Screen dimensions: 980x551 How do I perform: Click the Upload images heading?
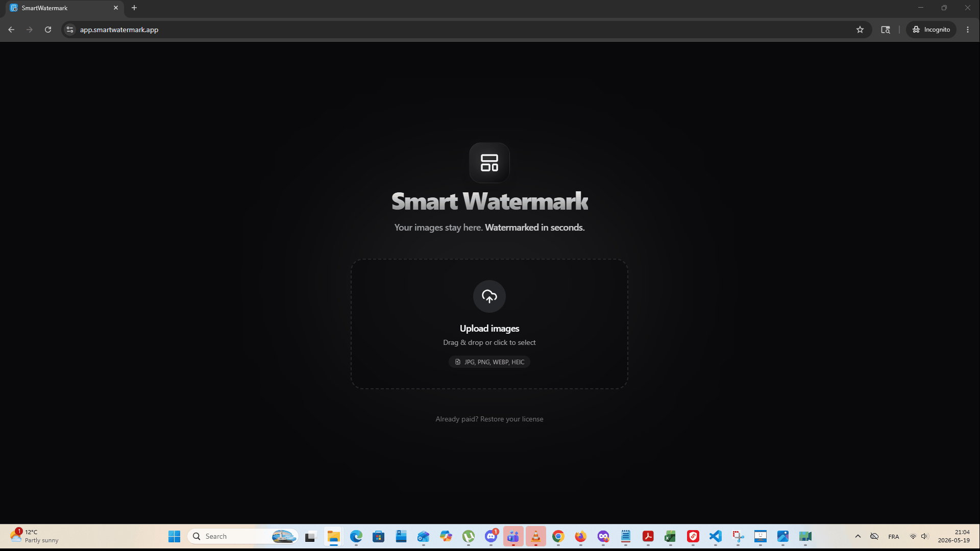click(x=489, y=329)
